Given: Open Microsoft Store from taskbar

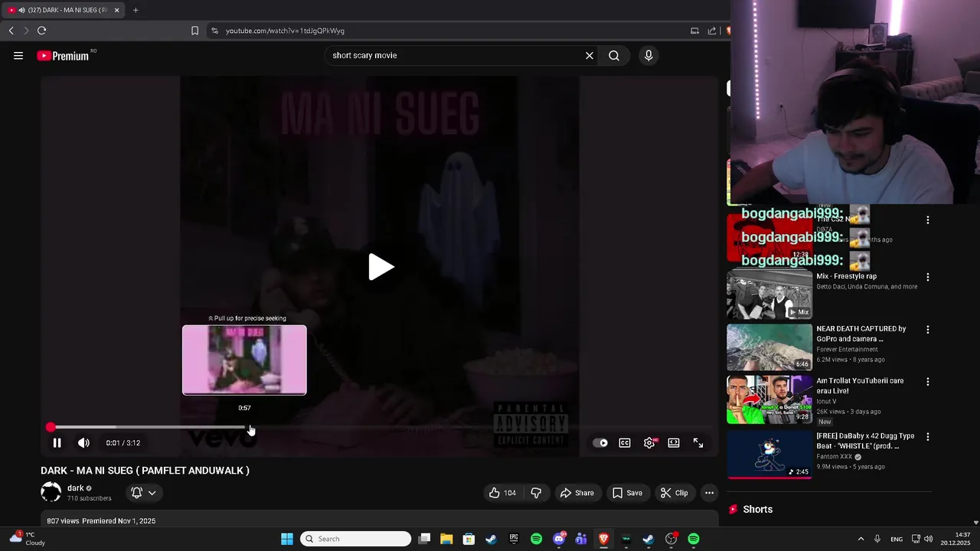Looking at the screenshot, I should pyautogui.click(x=469, y=539).
